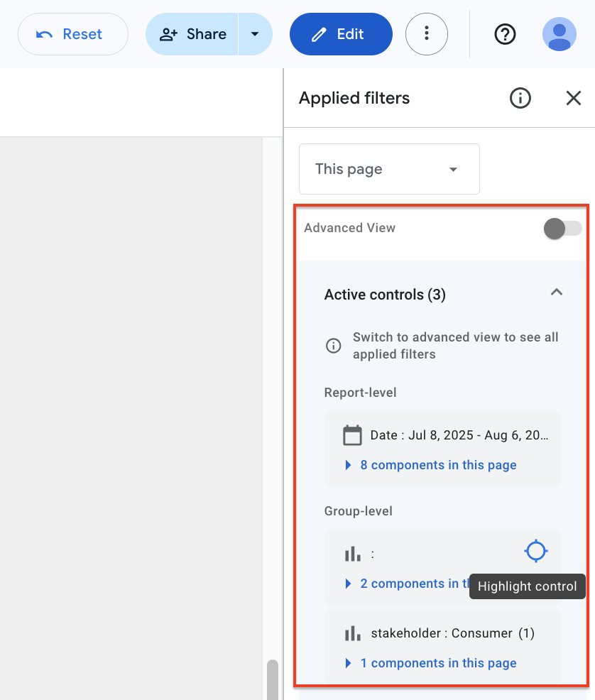The width and height of the screenshot is (595, 700).
Task: Open the user account avatar
Action: [559, 34]
